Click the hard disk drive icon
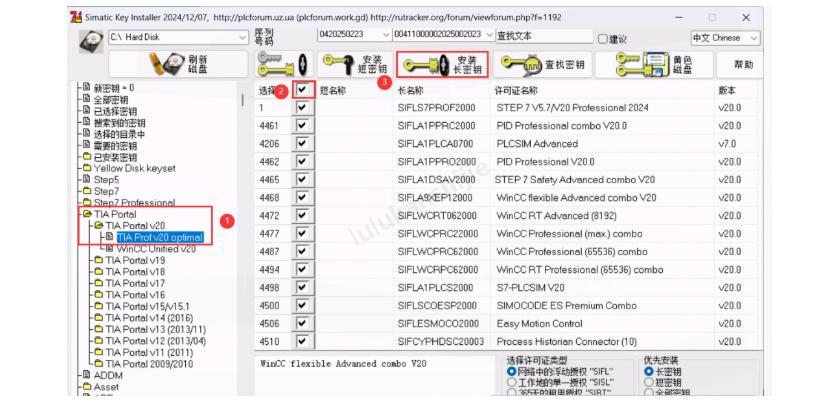This screenshot has height=403, width=839. pyautogui.click(x=91, y=41)
